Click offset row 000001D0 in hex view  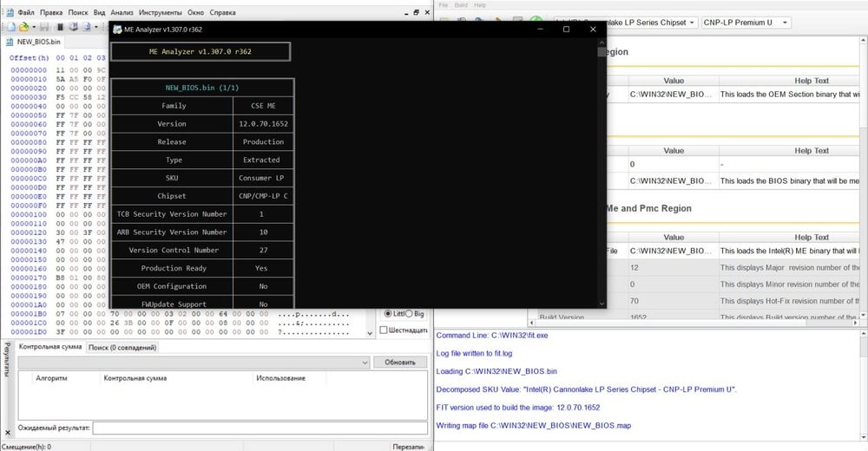(29, 332)
